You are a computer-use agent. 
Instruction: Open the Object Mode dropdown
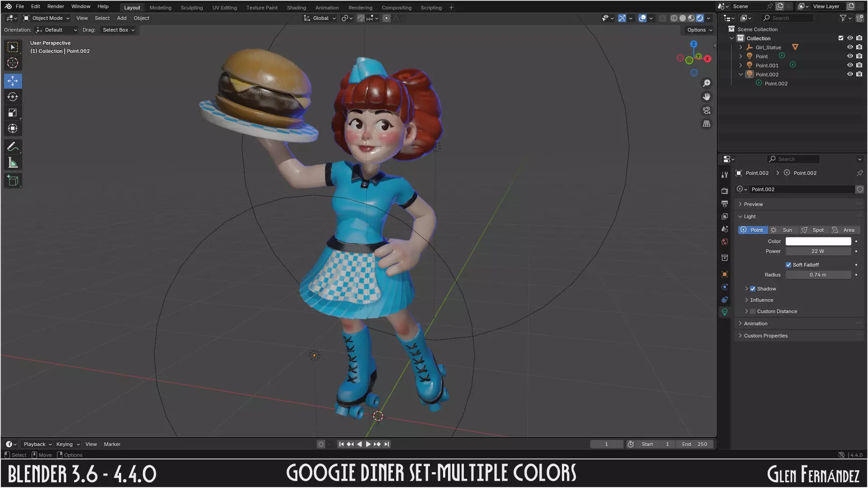(47, 18)
